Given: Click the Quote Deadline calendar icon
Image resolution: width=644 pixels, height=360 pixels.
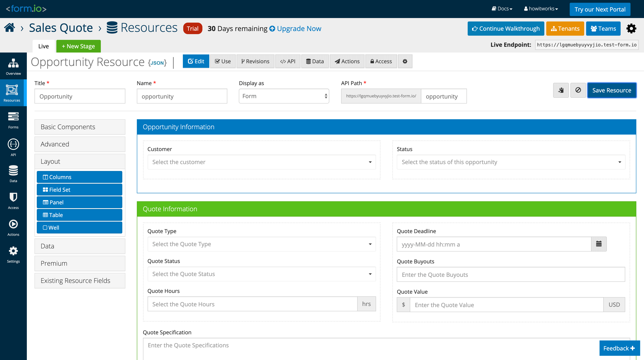Looking at the screenshot, I should (x=599, y=244).
